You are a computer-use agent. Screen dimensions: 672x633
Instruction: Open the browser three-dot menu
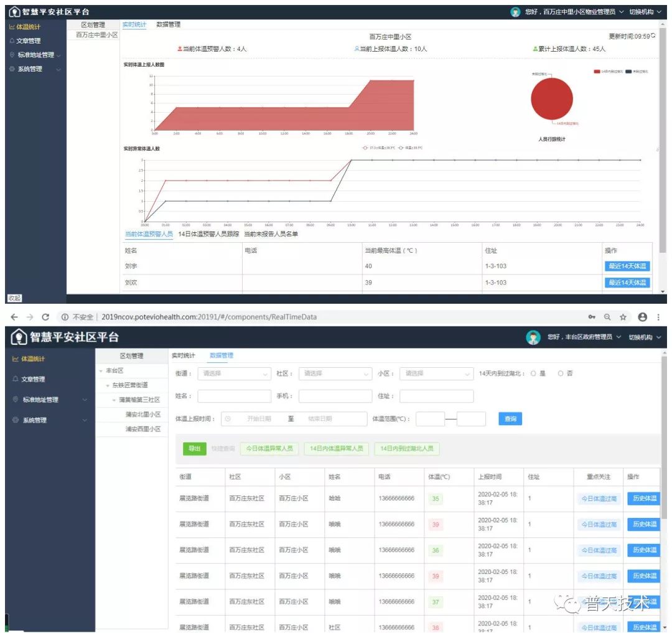[658, 317]
